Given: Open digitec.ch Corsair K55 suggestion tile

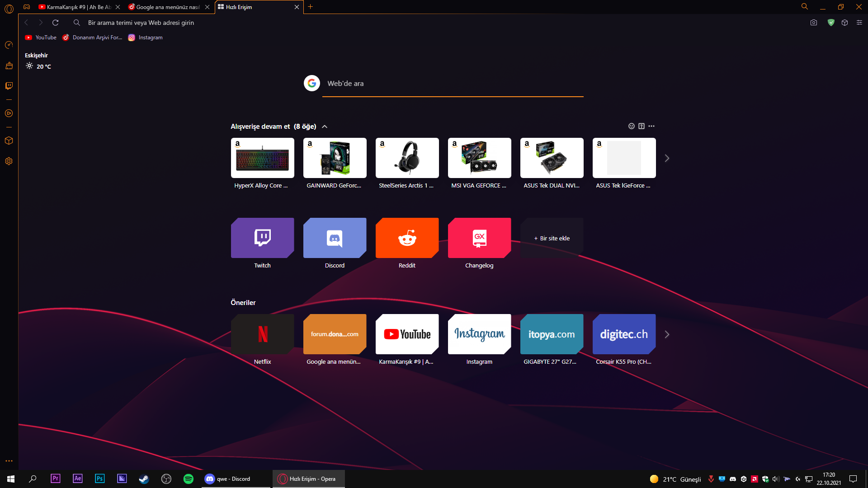Looking at the screenshot, I should pos(624,334).
